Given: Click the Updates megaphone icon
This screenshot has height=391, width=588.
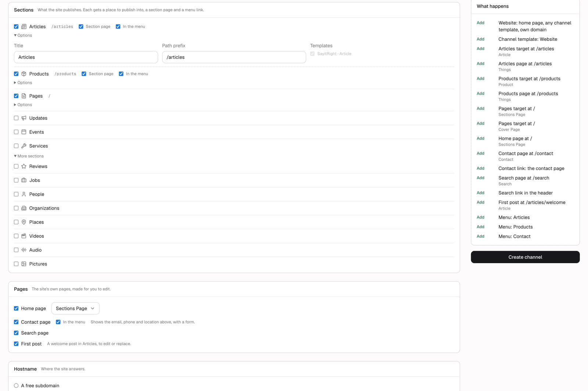Looking at the screenshot, I should tap(24, 118).
